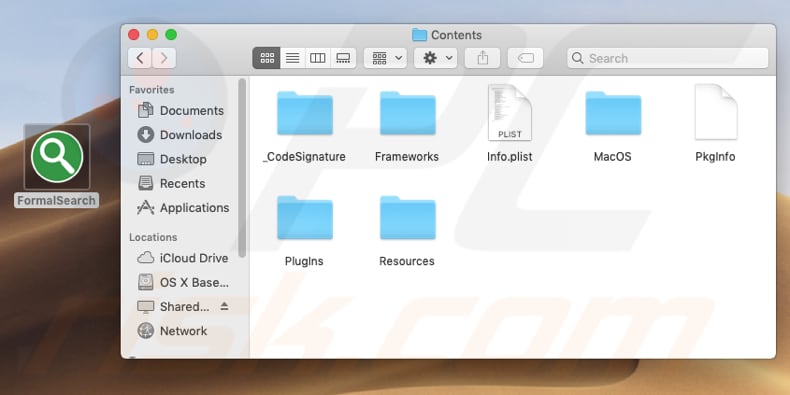Go forward with the right arrow button
790x395 pixels.
pos(164,58)
